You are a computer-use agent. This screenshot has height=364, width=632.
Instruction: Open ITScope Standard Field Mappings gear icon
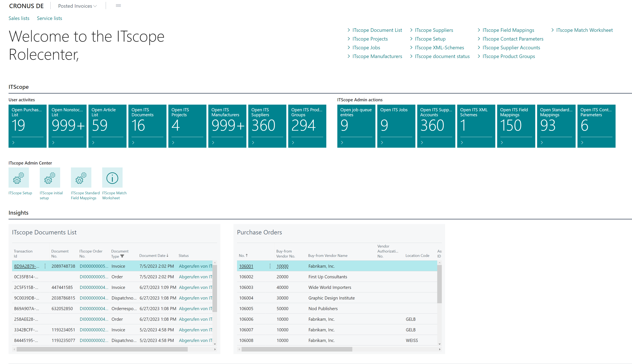81,177
